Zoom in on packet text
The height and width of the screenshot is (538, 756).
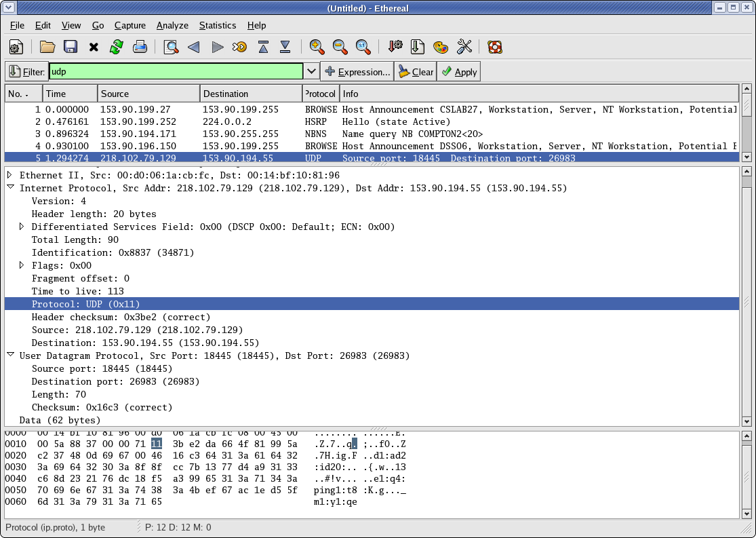[317, 47]
